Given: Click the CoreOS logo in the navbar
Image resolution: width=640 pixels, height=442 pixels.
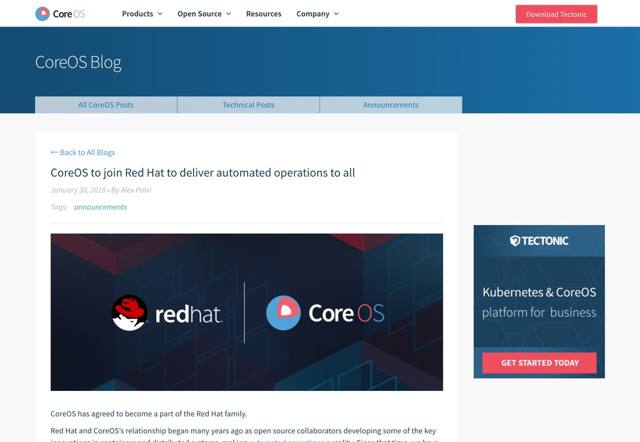Looking at the screenshot, I should pyautogui.click(x=60, y=14).
